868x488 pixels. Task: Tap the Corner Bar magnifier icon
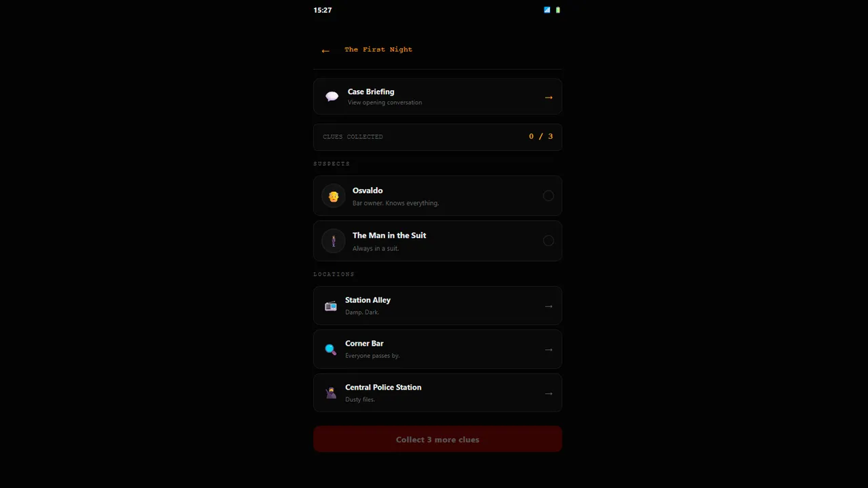coord(330,349)
